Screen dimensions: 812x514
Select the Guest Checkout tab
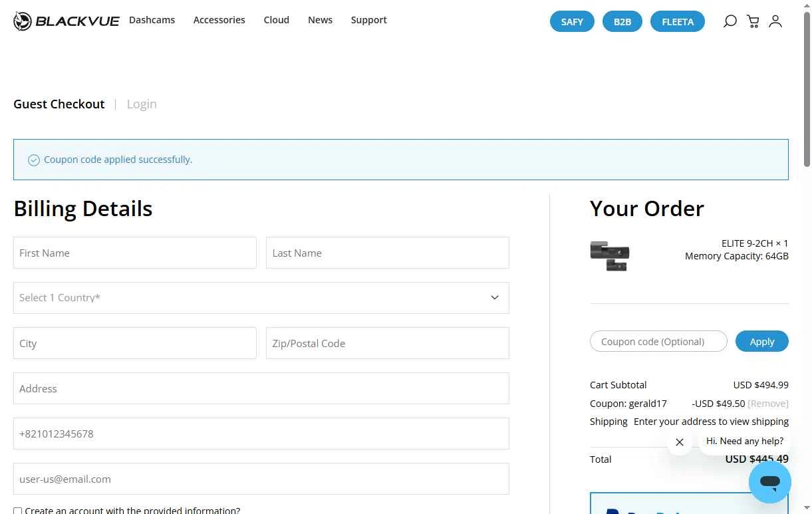pos(59,104)
